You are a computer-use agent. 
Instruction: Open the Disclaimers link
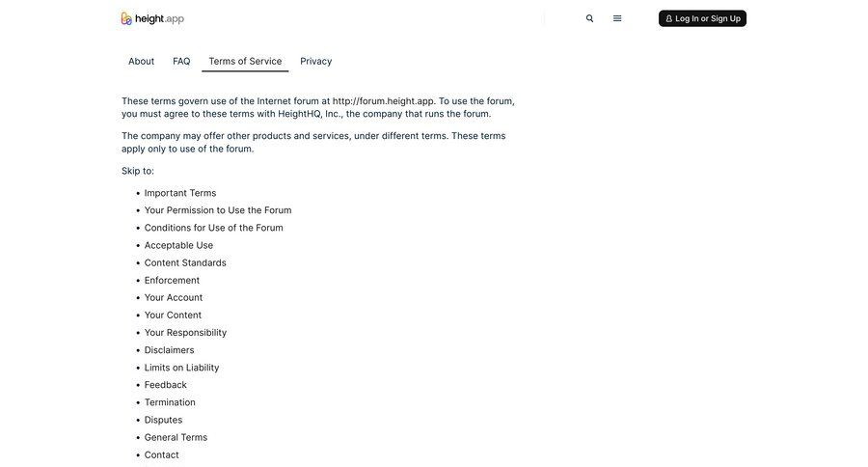coord(169,350)
